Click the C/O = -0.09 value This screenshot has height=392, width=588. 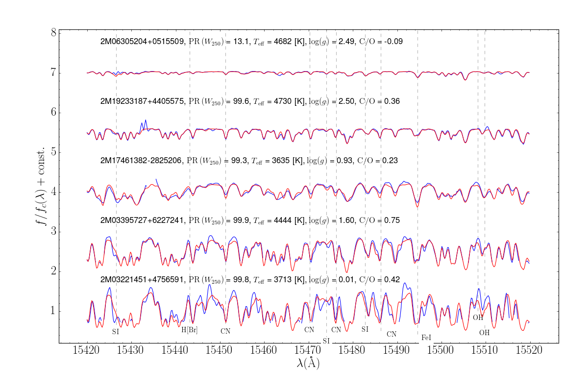point(381,42)
